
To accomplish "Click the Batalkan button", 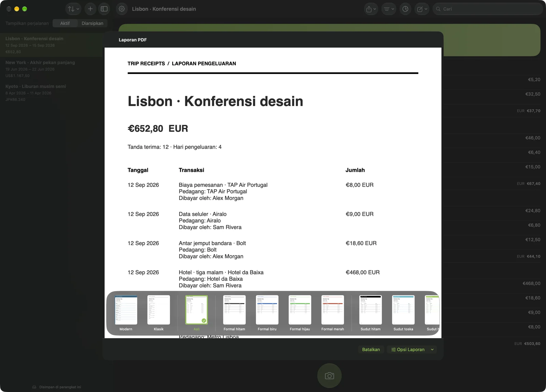I will (371, 350).
